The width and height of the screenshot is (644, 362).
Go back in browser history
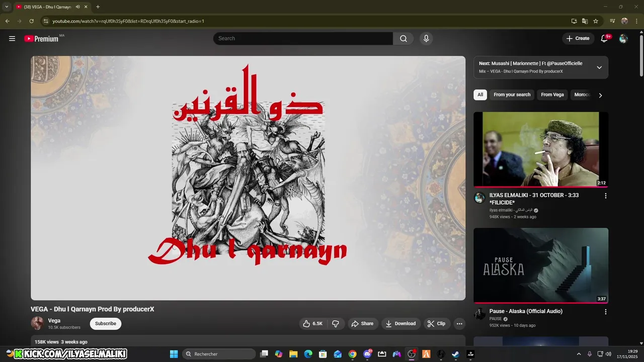click(7, 21)
